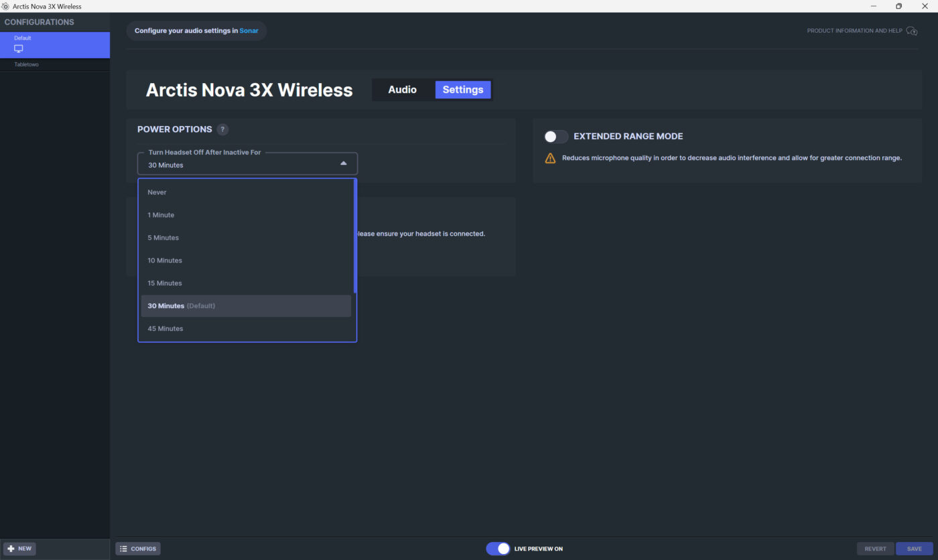Viewport: 938px width, 560px height.
Task: Collapse the inactive timeout dropdown arrow
Action: point(343,163)
